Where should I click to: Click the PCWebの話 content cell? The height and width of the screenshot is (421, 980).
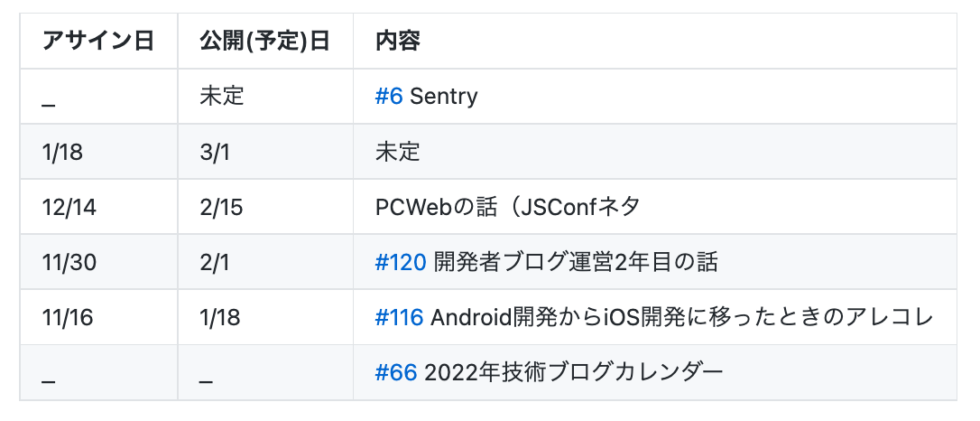click(655, 207)
